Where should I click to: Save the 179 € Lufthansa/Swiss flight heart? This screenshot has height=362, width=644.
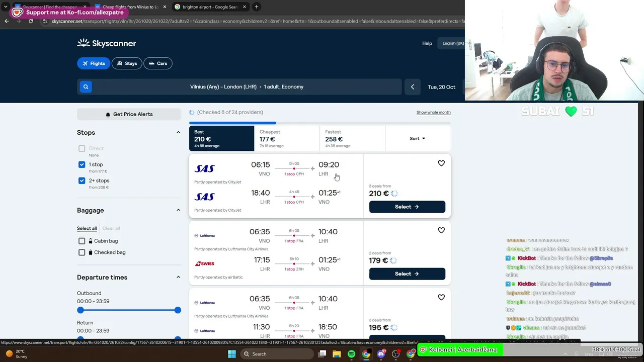click(441, 230)
